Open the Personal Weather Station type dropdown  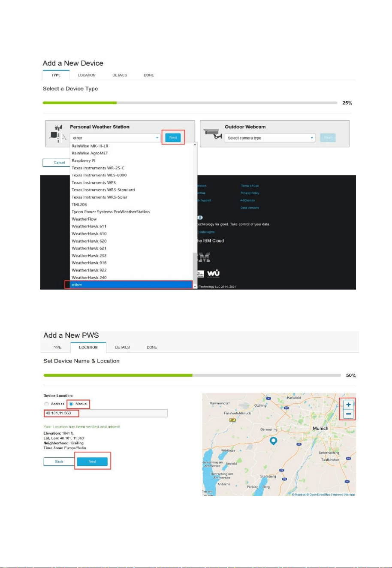point(116,138)
